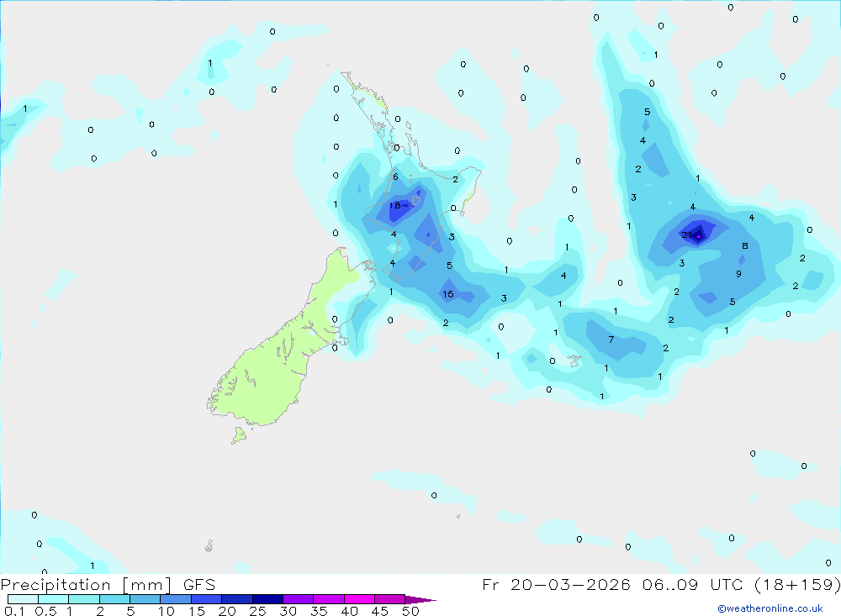Click the legend label '0.1'
This screenshot has width=841, height=616.
(14, 611)
